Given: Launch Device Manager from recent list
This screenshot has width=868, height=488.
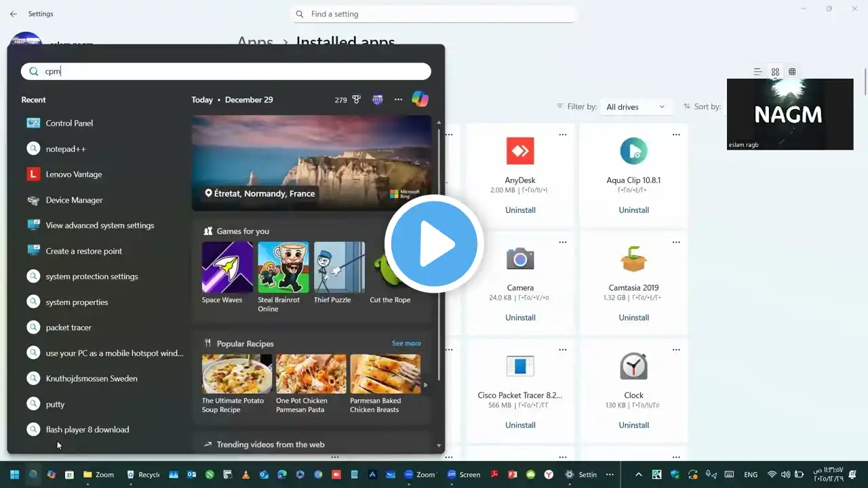Looking at the screenshot, I should tap(74, 200).
